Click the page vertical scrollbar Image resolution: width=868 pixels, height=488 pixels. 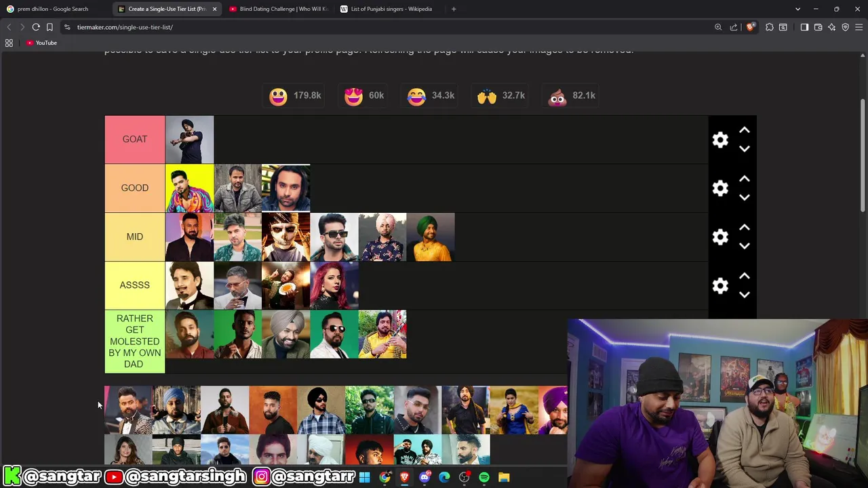pos(863,157)
